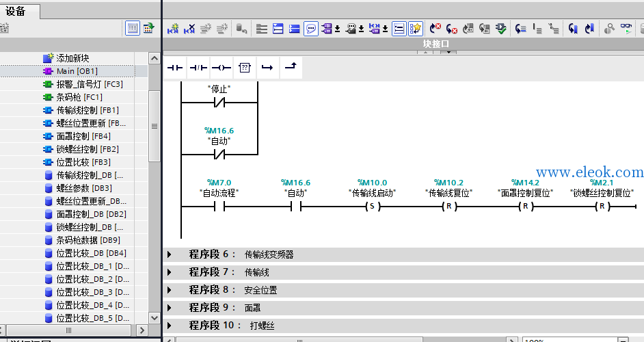
Task: Click the tag information comment icon
Action: [351, 28]
